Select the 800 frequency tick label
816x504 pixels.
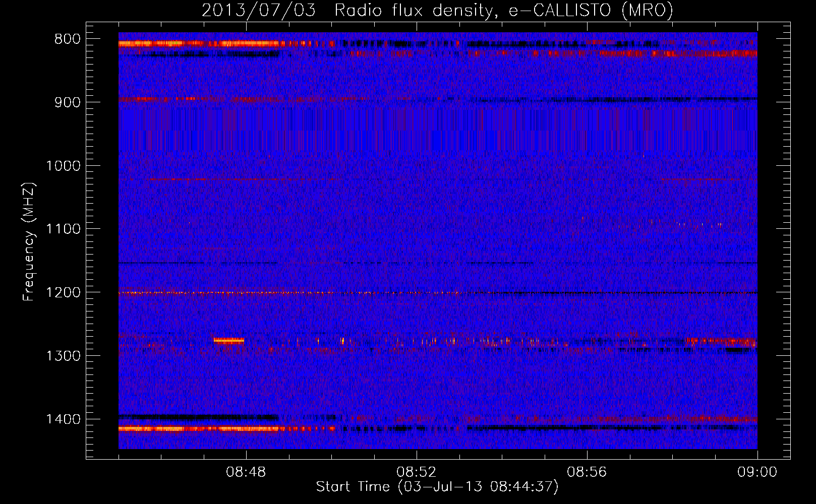point(67,39)
